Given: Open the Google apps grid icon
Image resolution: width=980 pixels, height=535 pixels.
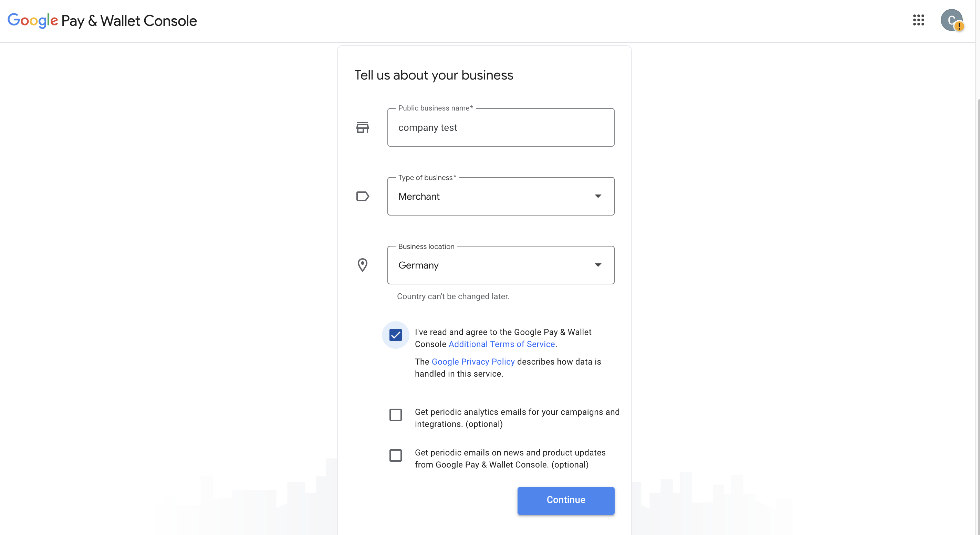Looking at the screenshot, I should [x=918, y=20].
